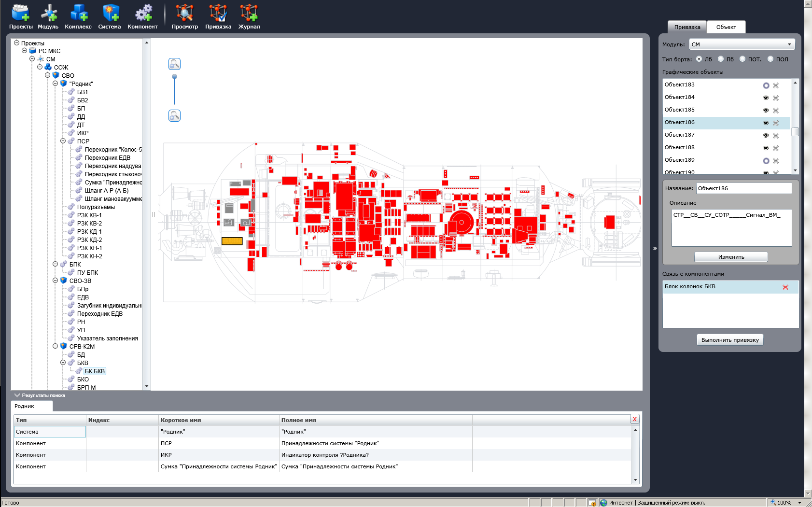Collapse the Результаты поиска panel chevron
The height and width of the screenshot is (507, 812).
click(17, 395)
